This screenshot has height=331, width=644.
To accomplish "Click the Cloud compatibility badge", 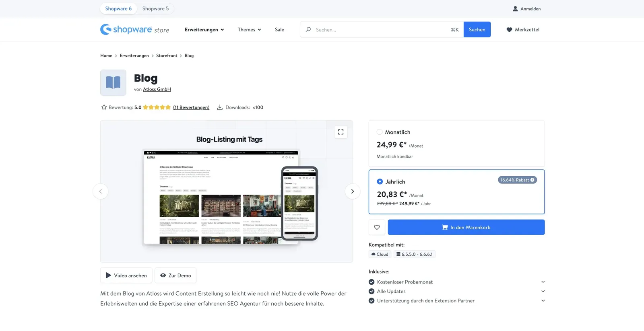I will [380, 254].
